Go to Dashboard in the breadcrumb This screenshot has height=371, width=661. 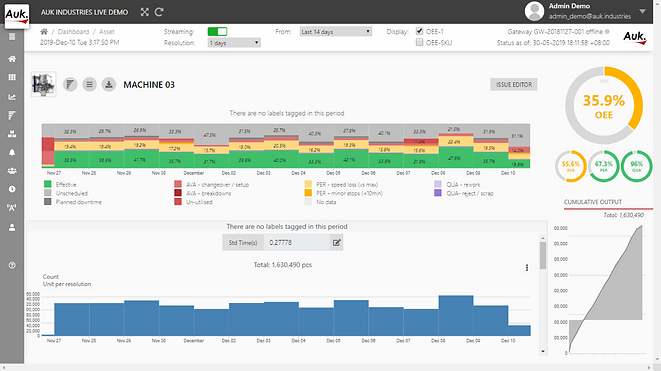pos(73,32)
